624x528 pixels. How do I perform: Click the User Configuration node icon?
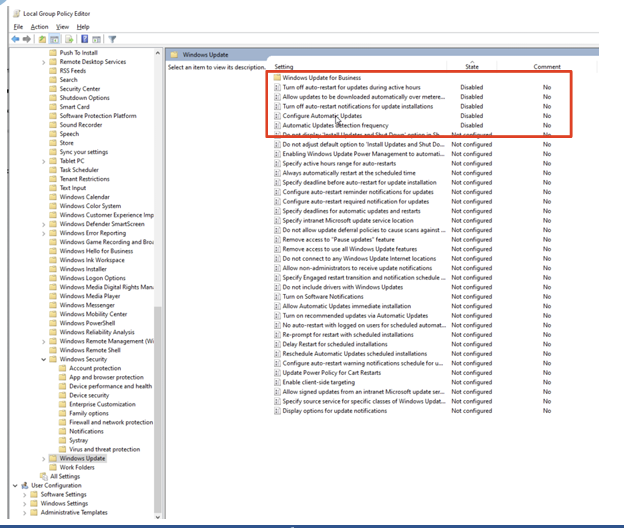25,485
